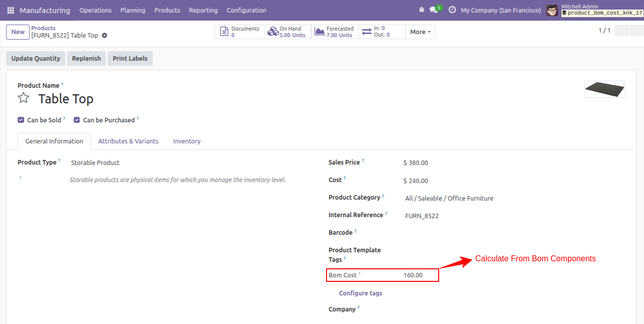Image resolution: width=644 pixels, height=324 pixels.
Task: Go to the previous record pager button
Action: click(621, 31)
